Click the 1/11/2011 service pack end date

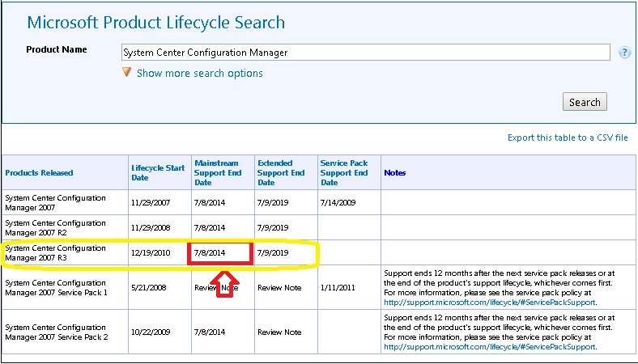click(338, 287)
